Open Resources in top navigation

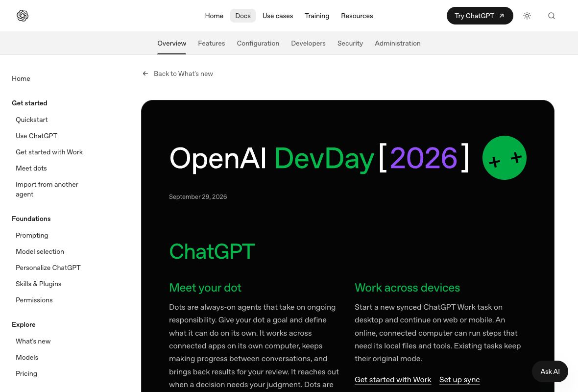[x=357, y=16]
